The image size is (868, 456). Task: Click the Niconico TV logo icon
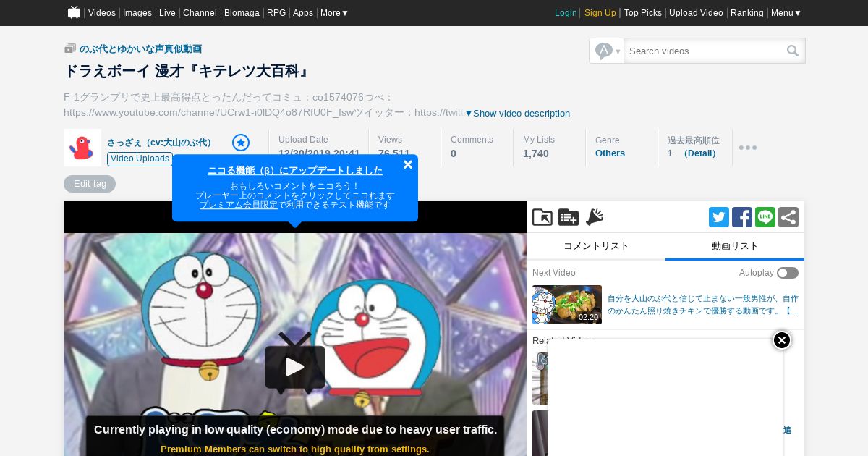(74, 12)
